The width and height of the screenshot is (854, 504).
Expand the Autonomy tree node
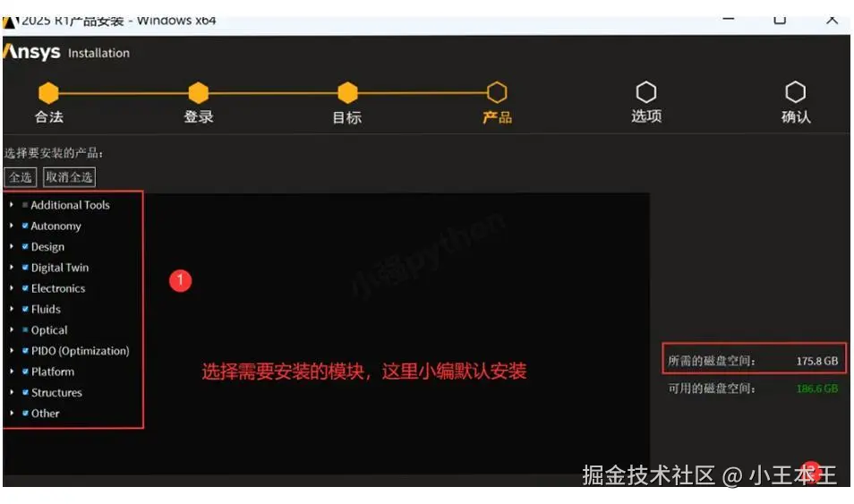(12, 226)
